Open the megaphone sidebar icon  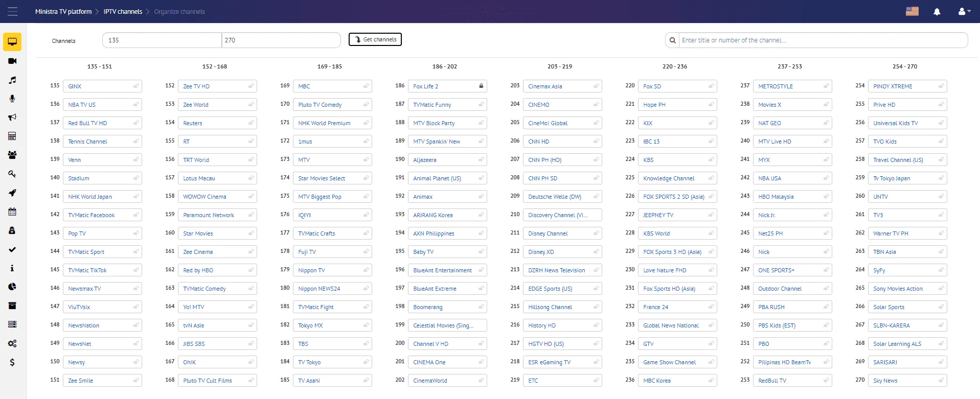[x=12, y=118]
